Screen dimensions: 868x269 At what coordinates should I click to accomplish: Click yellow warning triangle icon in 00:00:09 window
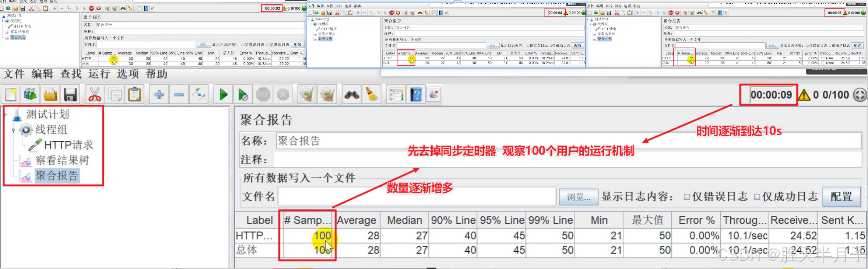pyautogui.click(x=804, y=95)
